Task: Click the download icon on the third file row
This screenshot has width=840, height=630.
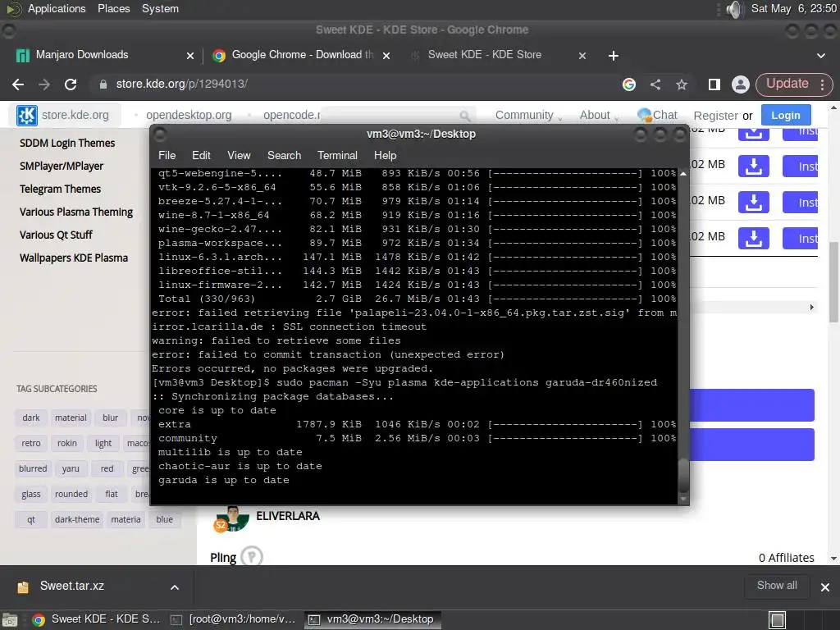Action: click(x=754, y=202)
